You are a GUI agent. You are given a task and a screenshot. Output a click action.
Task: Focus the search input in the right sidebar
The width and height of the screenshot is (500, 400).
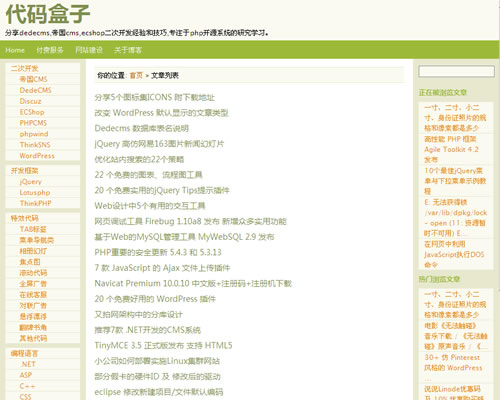point(456,71)
